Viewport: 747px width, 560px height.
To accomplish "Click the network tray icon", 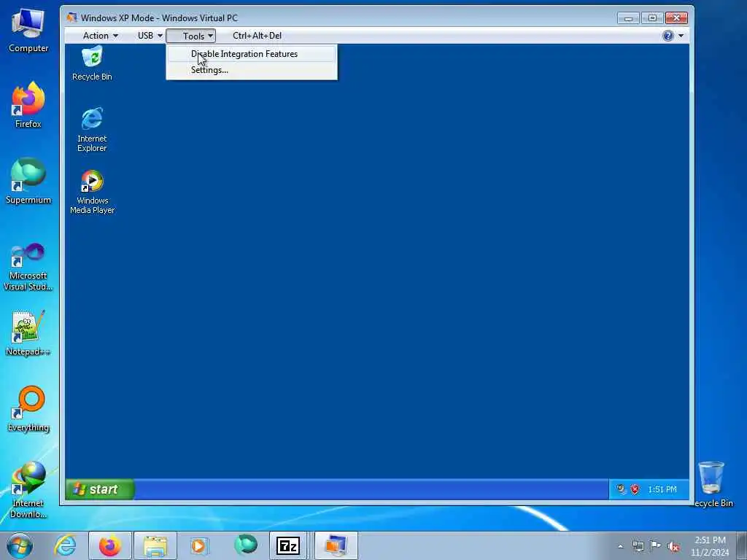I will (x=638, y=546).
